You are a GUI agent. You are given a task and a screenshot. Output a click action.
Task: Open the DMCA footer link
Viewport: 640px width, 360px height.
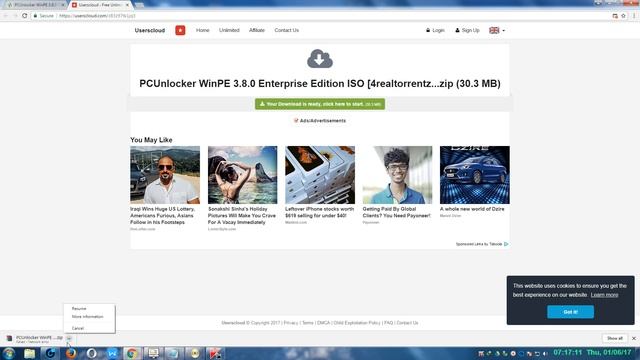pyautogui.click(x=323, y=323)
